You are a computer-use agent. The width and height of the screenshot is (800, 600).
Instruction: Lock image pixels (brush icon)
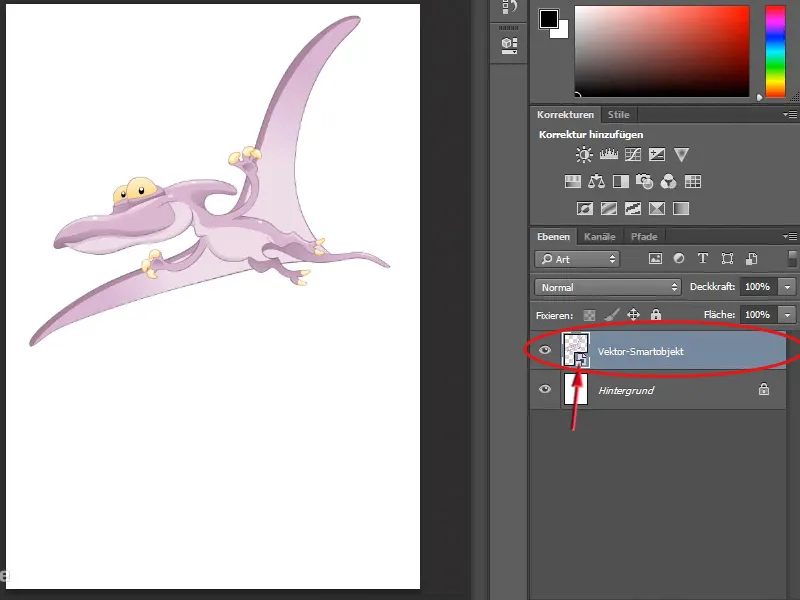click(x=611, y=315)
